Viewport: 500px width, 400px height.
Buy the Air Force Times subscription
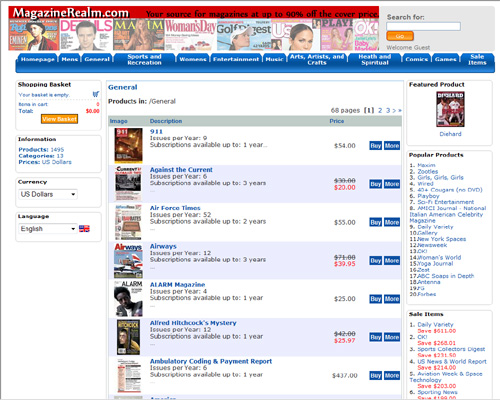375,222
